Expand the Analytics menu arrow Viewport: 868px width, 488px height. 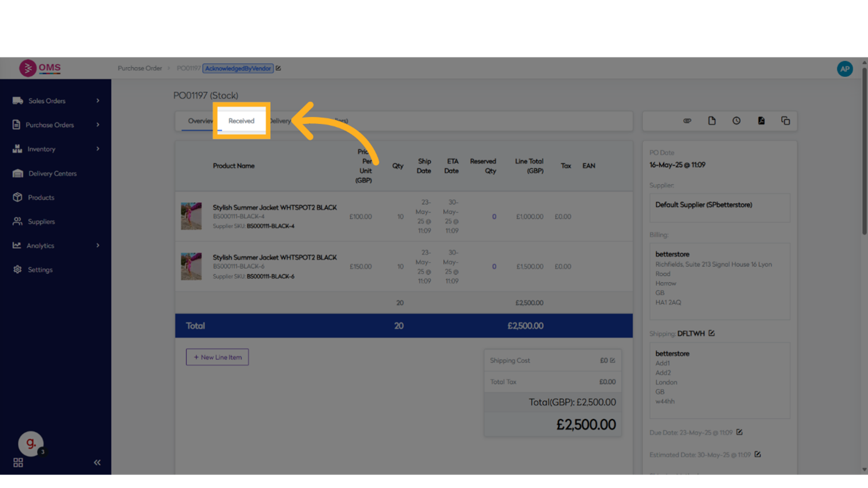click(98, 245)
